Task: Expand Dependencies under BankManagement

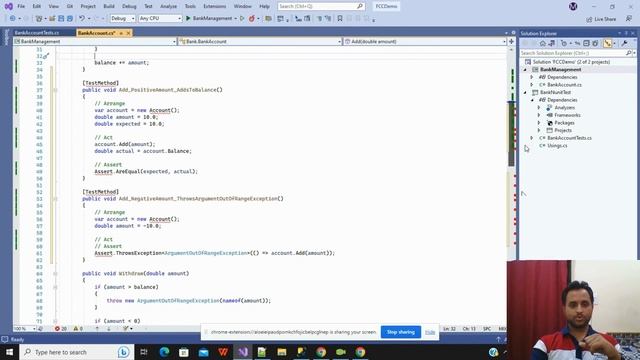Action: tap(531, 77)
